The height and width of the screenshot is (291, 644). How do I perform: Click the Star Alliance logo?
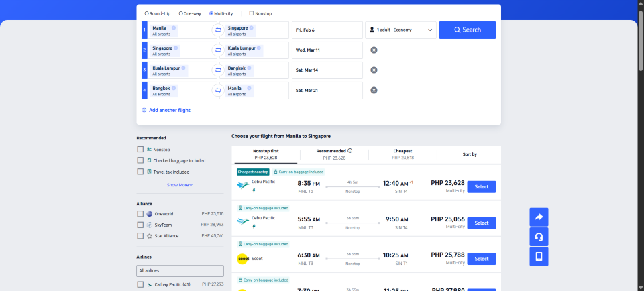point(150,236)
